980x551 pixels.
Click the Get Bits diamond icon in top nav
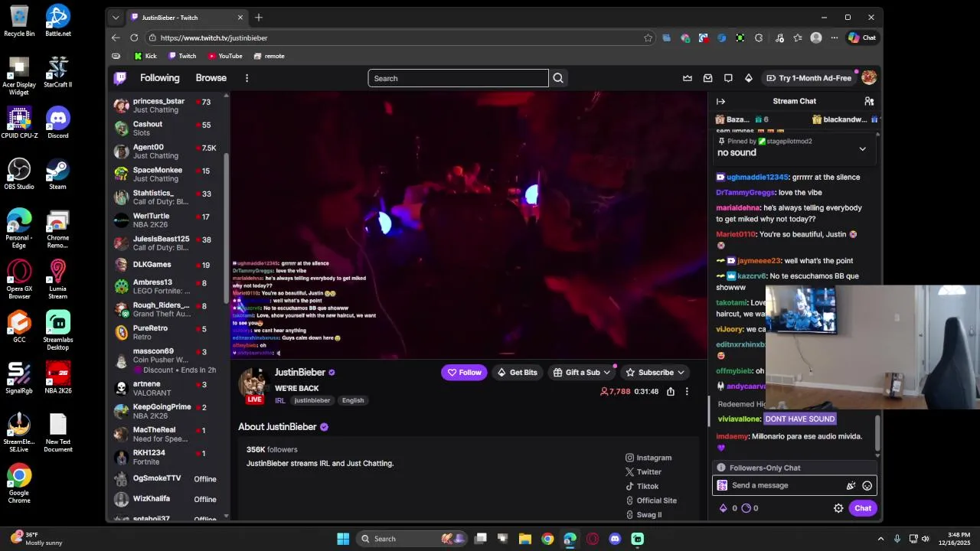pos(749,78)
